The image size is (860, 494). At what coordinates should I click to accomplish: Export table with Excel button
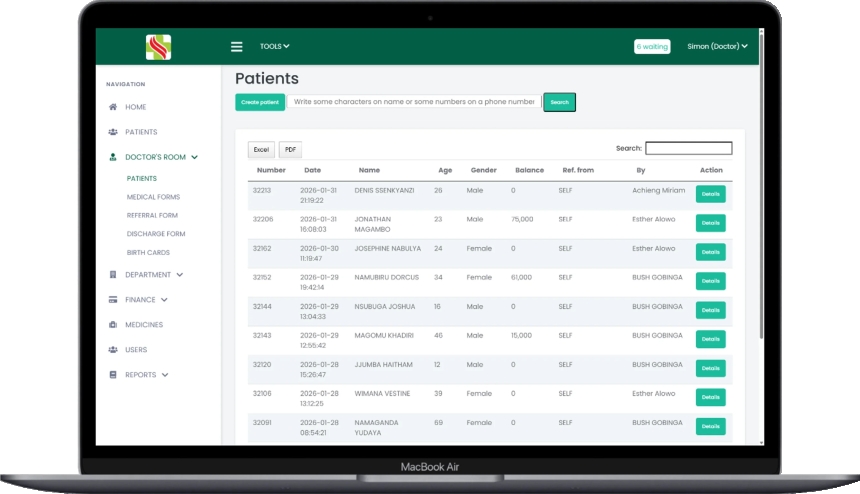click(261, 150)
